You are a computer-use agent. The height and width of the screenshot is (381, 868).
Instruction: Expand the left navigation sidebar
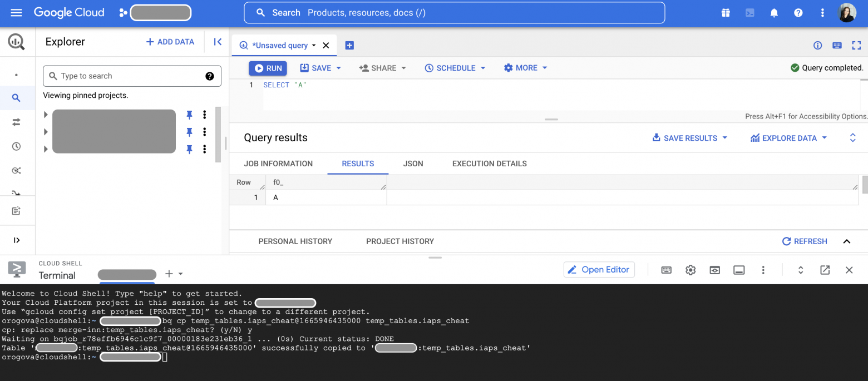[x=16, y=240]
